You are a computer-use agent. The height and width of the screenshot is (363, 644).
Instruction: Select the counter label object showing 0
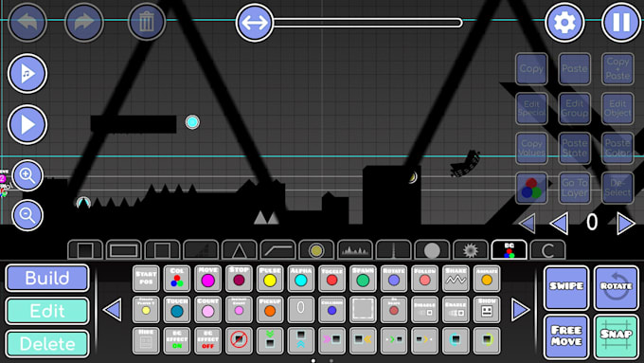(x=300, y=309)
